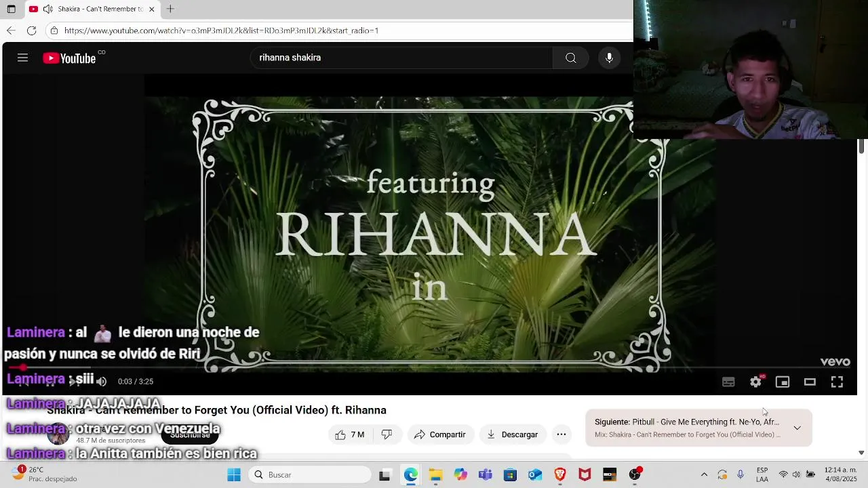Open the Windows Start menu

pyautogui.click(x=234, y=475)
